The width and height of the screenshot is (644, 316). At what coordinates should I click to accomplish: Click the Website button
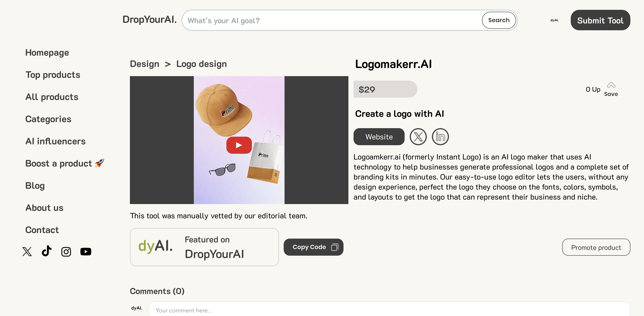[379, 137]
